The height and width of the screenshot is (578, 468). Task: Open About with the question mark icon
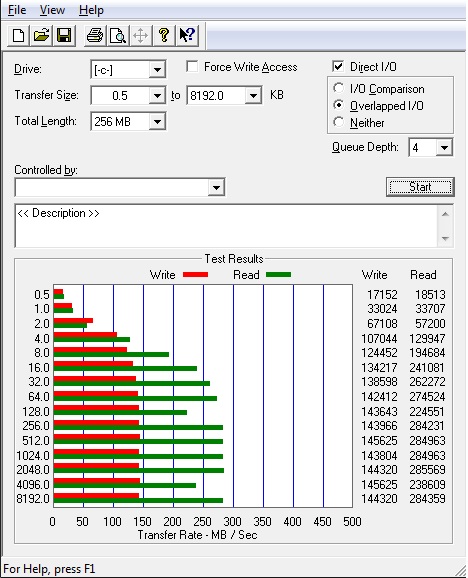(164, 36)
